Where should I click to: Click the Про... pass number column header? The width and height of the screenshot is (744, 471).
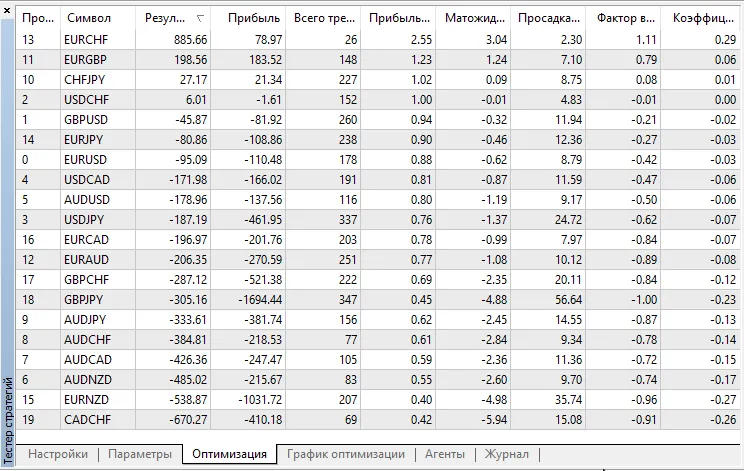point(38,18)
